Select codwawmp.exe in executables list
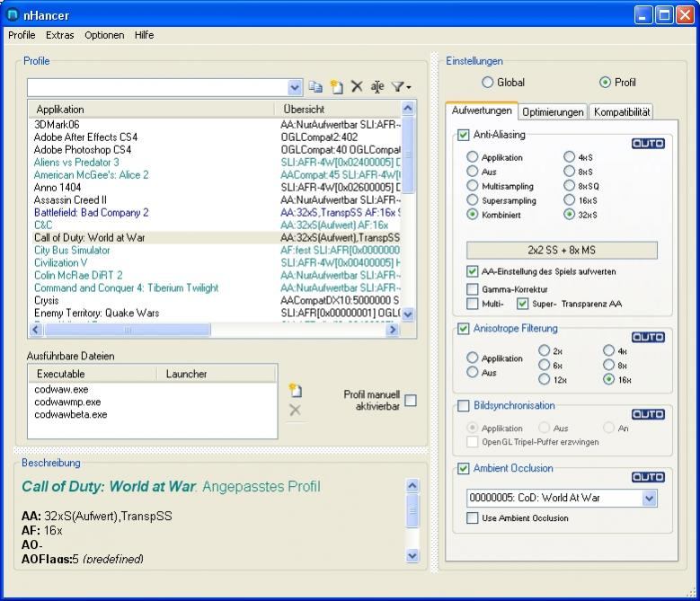The height and width of the screenshot is (601, 700). (x=67, y=402)
